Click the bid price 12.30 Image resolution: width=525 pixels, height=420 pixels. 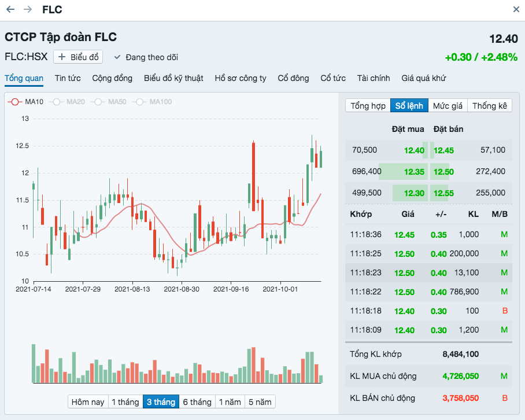click(414, 193)
